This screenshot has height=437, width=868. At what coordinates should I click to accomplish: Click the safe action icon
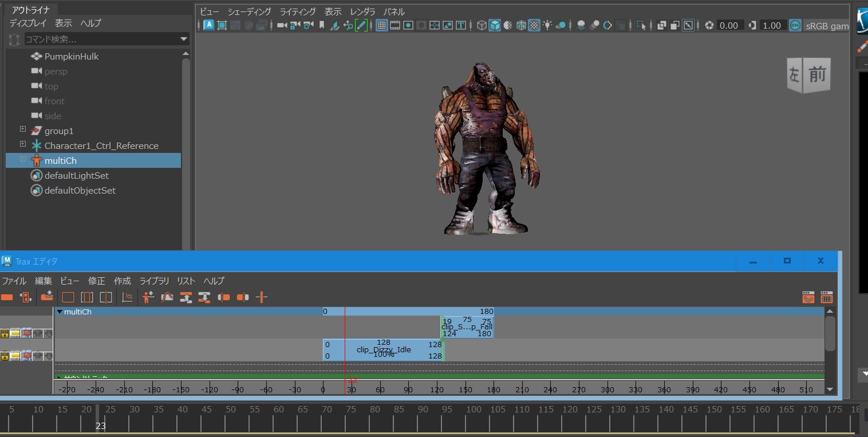tap(448, 25)
